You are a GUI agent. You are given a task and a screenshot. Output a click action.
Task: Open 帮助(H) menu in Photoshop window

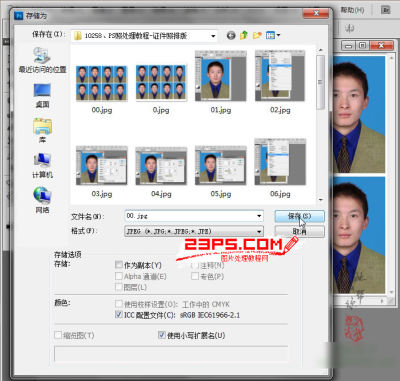pos(352,10)
